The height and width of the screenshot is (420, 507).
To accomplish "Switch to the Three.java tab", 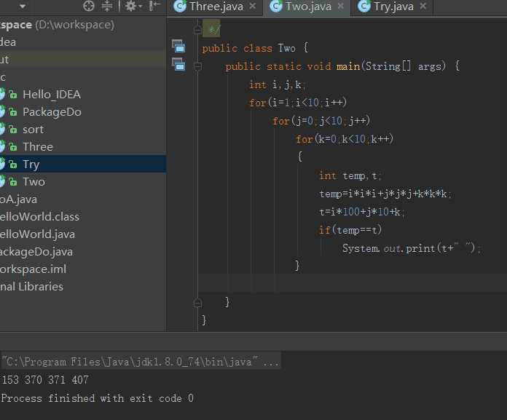I will click(216, 7).
